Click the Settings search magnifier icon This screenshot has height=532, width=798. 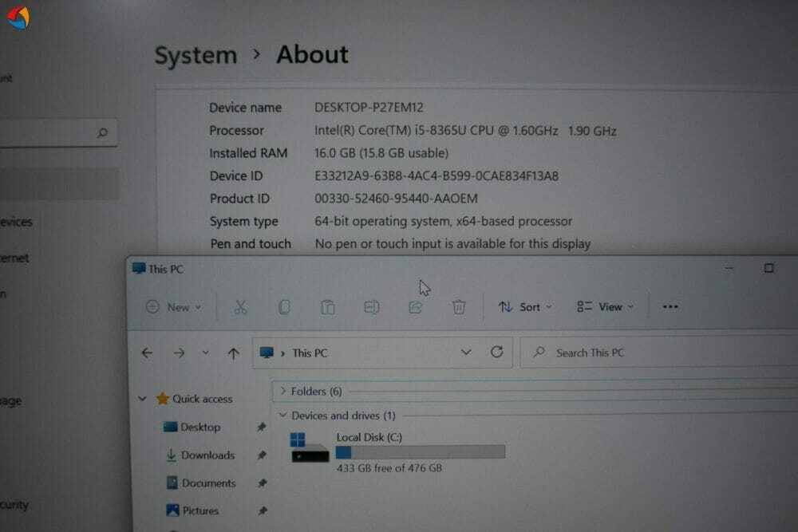pyautogui.click(x=102, y=132)
